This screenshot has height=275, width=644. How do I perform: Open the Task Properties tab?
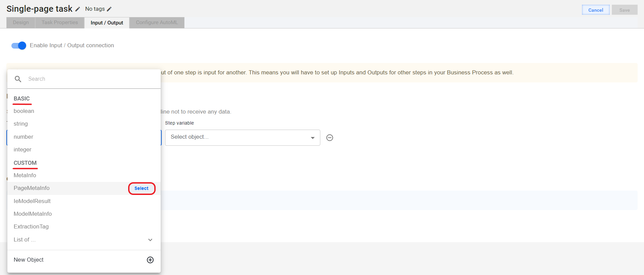coord(60,22)
